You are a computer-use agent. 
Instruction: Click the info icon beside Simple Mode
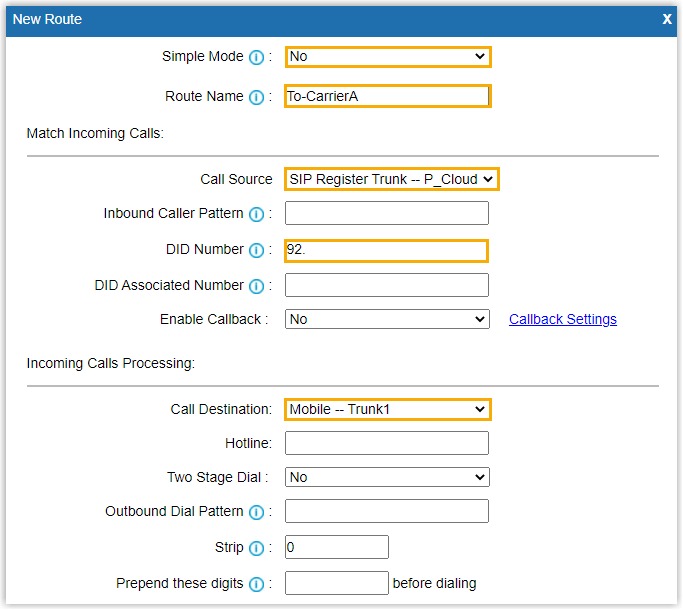(x=256, y=57)
